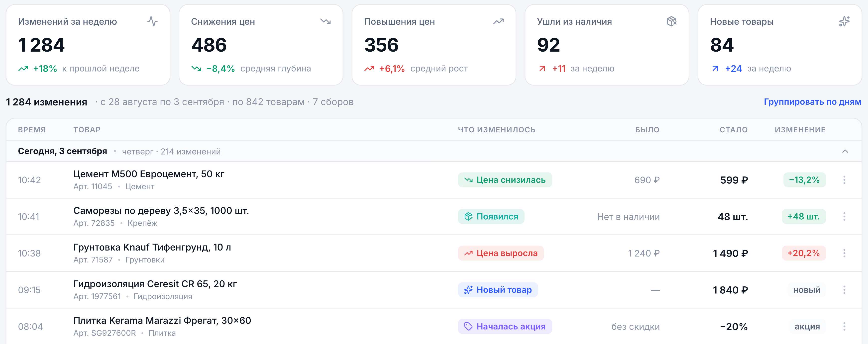868x344 pixels.
Task: Click the БЫЛО column header
Action: click(647, 130)
